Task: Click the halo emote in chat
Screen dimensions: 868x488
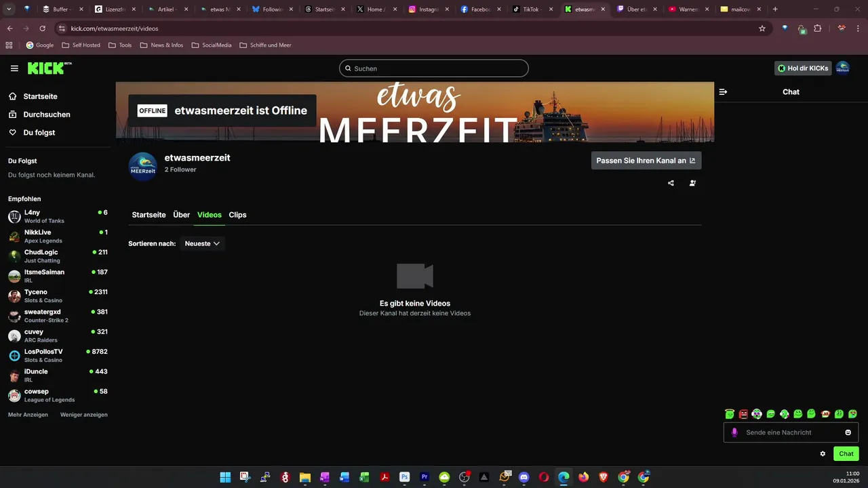Action: click(x=730, y=413)
